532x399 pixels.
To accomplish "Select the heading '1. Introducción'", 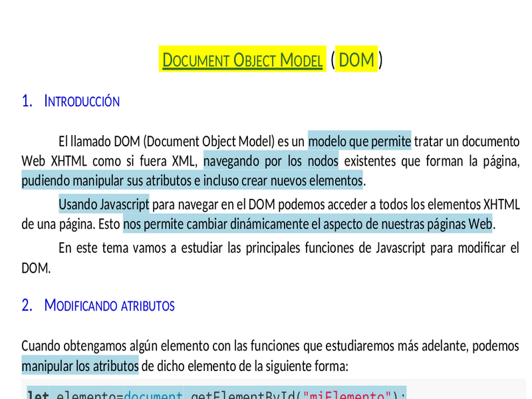I will point(70,101).
